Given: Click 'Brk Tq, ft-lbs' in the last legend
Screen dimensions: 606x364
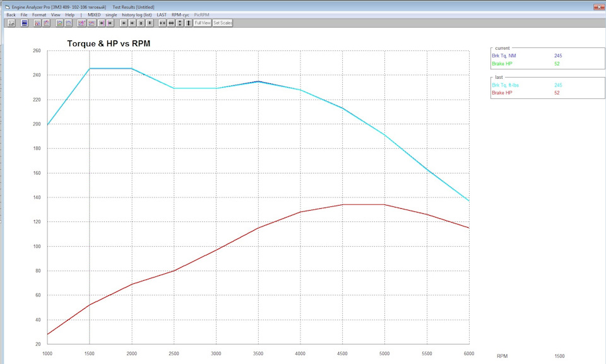Looking at the screenshot, I should point(505,85).
